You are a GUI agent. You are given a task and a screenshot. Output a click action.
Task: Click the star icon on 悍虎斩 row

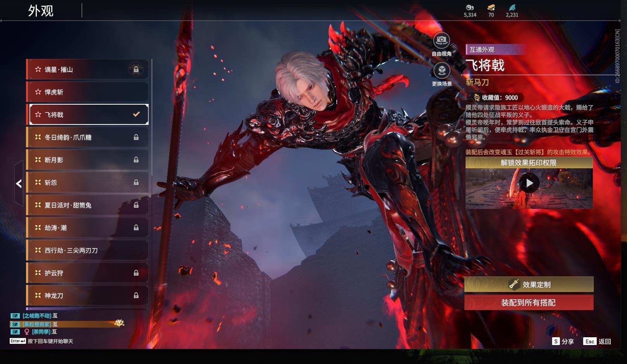point(38,92)
